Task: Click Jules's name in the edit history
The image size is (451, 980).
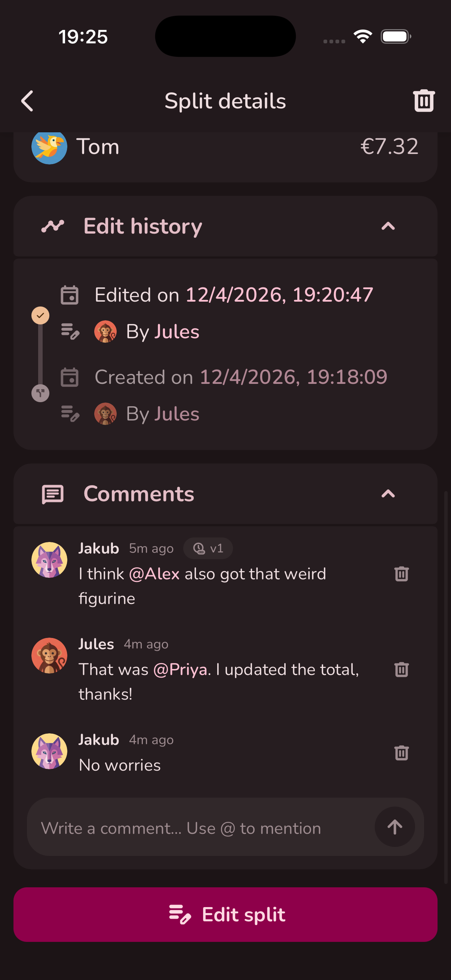Action: (x=176, y=332)
